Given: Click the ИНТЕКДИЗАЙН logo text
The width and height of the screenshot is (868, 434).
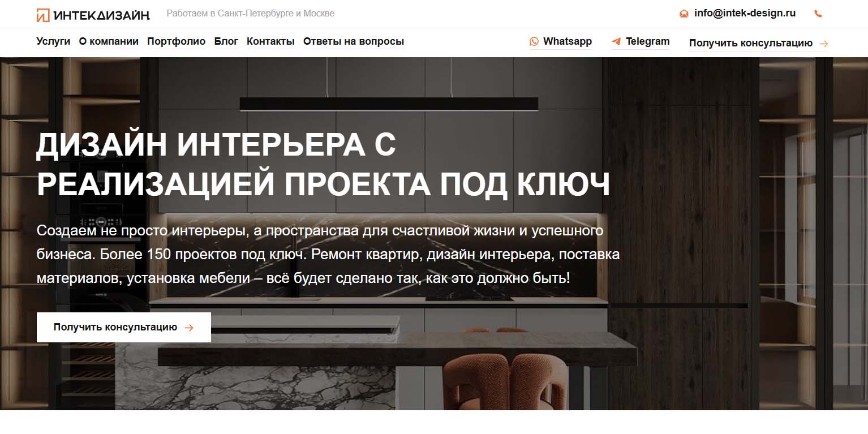Looking at the screenshot, I should click(102, 15).
